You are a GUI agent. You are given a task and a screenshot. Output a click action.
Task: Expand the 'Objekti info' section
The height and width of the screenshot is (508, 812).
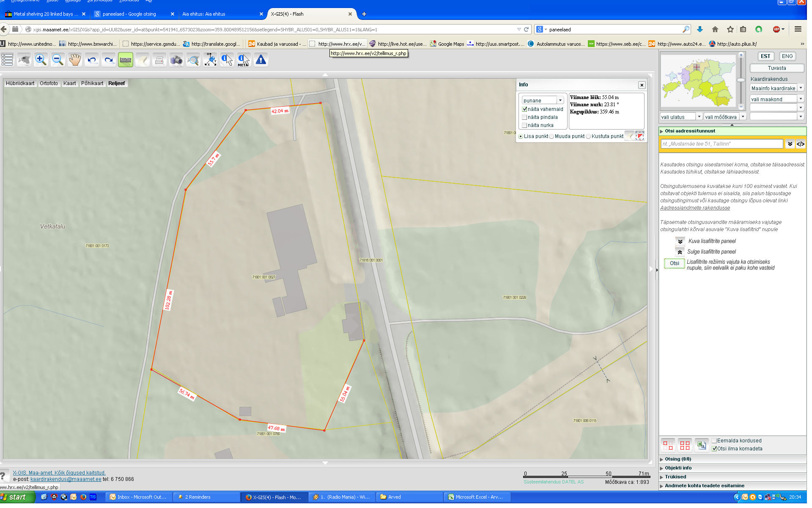pos(678,468)
